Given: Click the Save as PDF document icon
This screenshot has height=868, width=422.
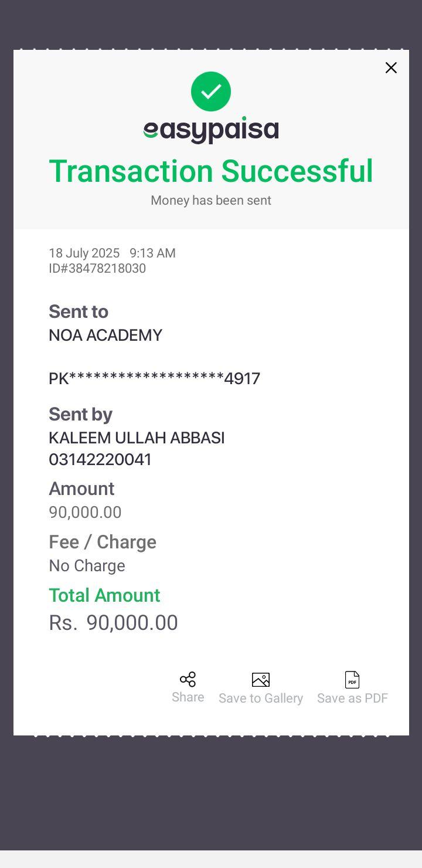Looking at the screenshot, I should click(352, 680).
